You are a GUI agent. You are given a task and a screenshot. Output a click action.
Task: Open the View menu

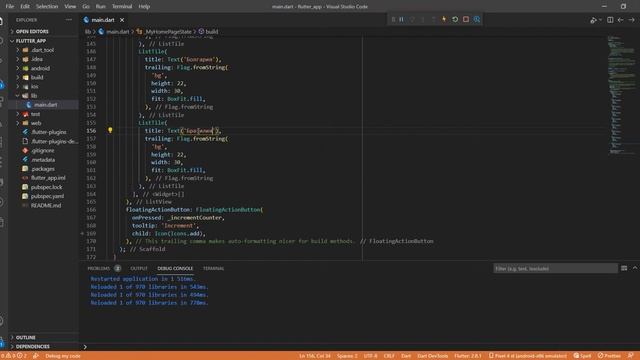[70, 7]
